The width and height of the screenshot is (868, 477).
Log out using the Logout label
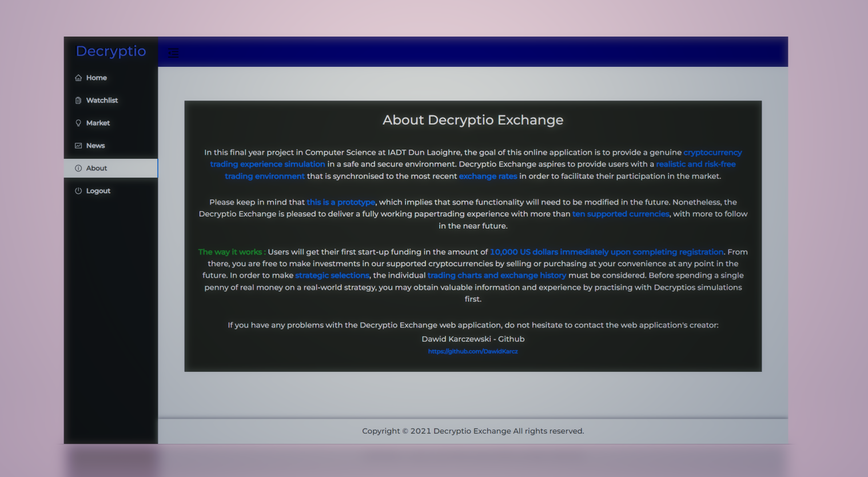(x=98, y=191)
